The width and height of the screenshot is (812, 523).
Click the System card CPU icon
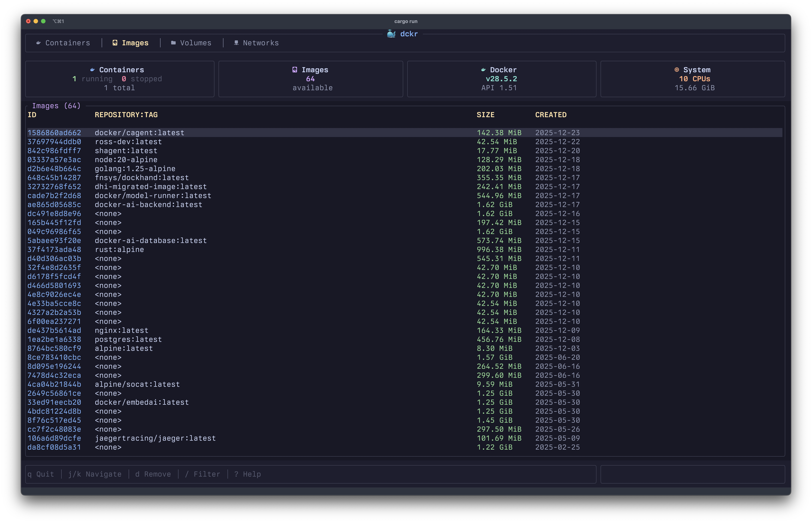[x=676, y=70]
